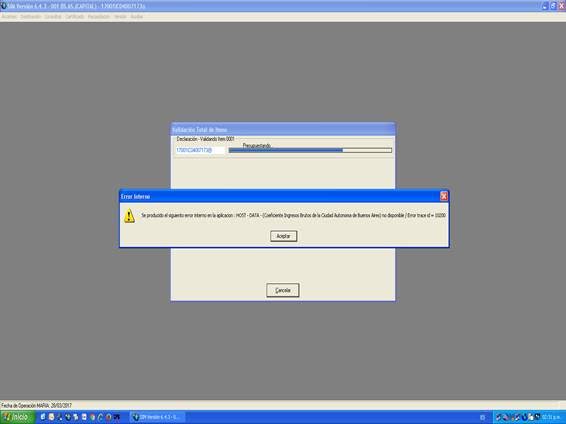Launch Chrome from the quick launch bar
Viewport: 566px width, 424px height.
click(x=92, y=417)
